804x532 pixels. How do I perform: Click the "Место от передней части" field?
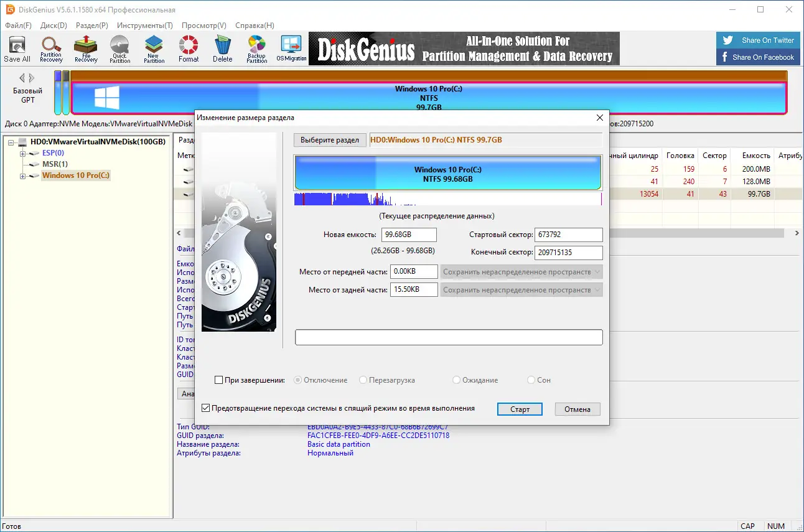414,272
